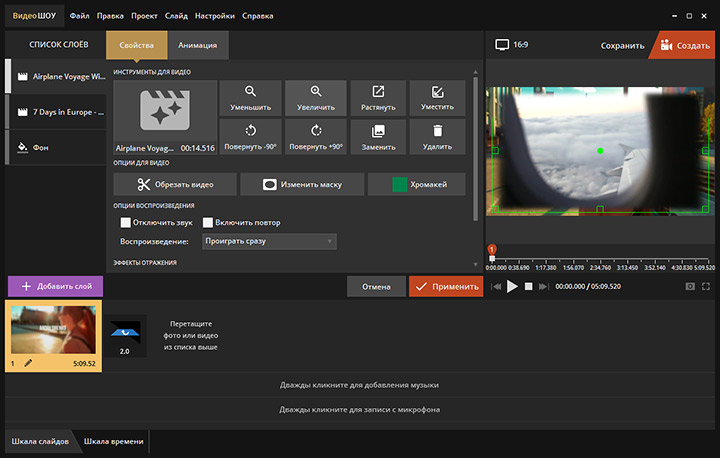Delete the layer with Удалить tool
The image size is (720, 458).
pos(437,136)
